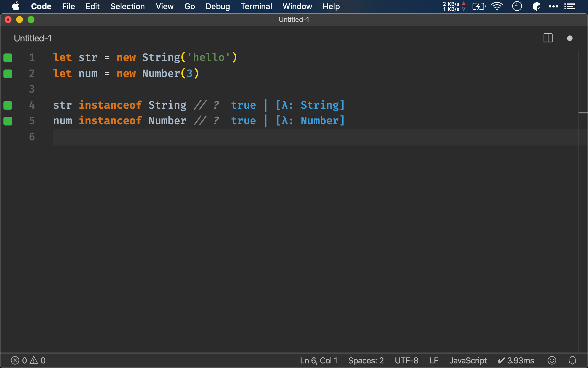Open Time Machine clock icon in menu bar
The height and width of the screenshot is (368, 588).
517,6
